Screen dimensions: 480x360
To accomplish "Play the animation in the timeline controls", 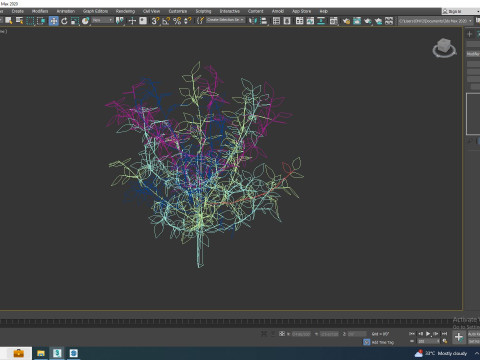I will tap(428, 334).
